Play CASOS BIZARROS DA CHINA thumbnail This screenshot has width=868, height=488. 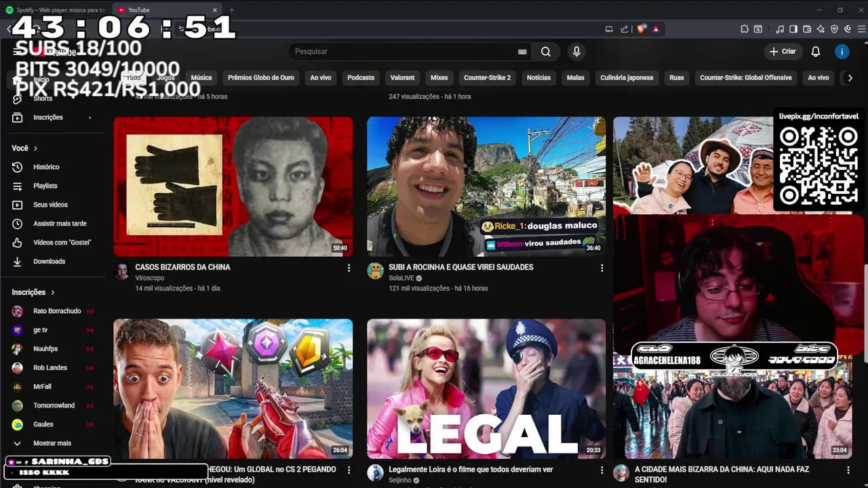[233, 187]
